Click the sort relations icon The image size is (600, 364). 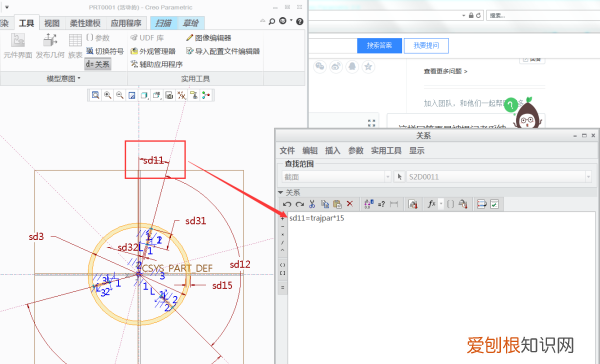pos(482,204)
